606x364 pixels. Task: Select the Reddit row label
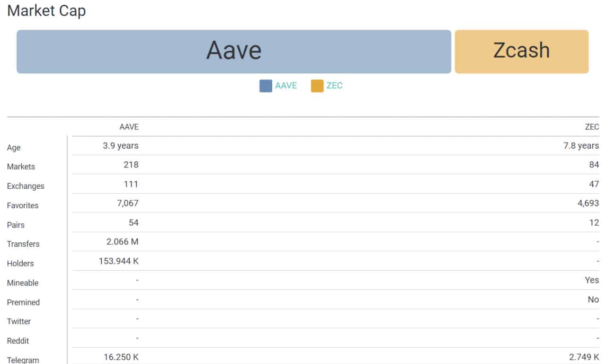click(x=18, y=341)
